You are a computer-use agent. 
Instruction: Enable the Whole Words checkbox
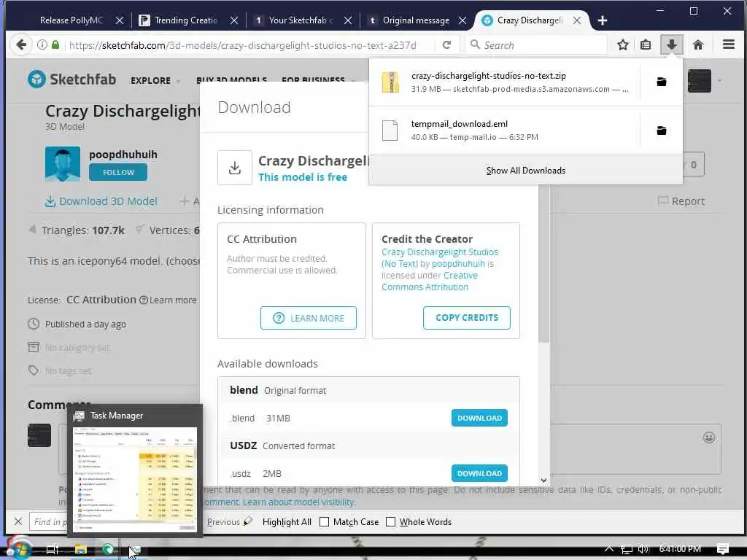click(x=390, y=522)
